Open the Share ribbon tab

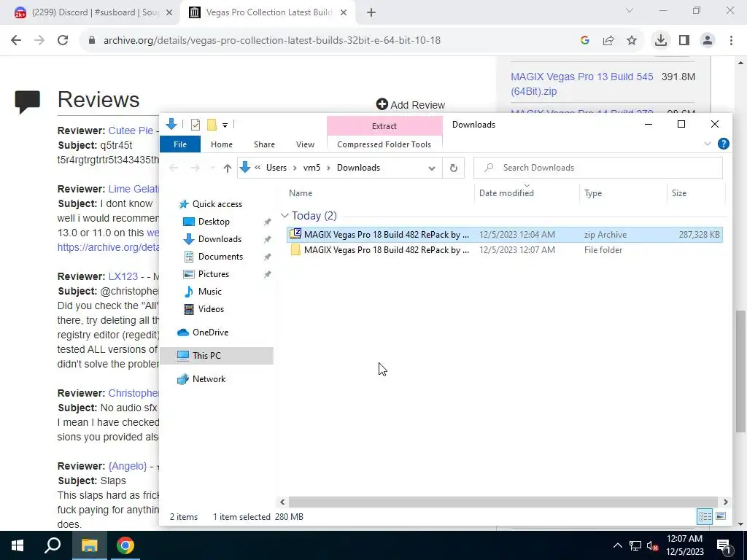pyautogui.click(x=264, y=144)
